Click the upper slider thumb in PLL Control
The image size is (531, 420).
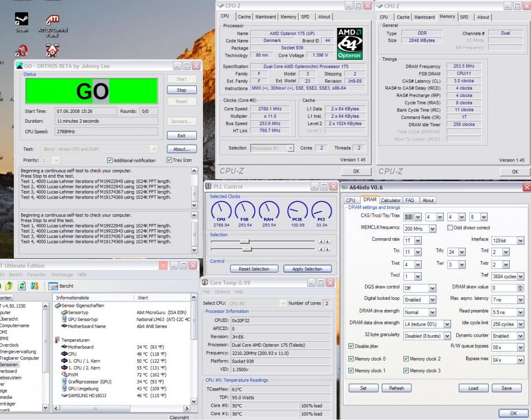[x=245, y=242]
